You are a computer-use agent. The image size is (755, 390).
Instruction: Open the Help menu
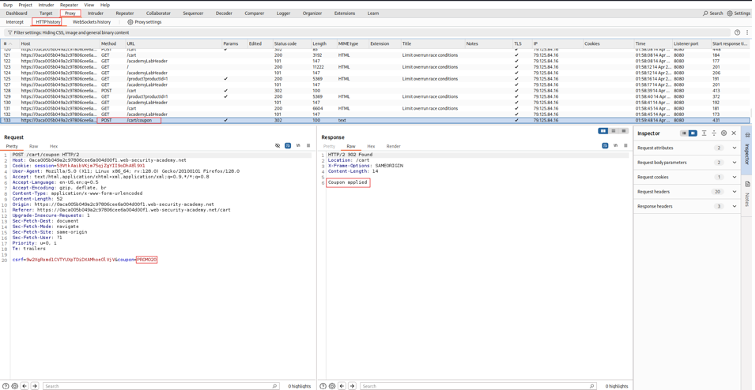[105, 5]
